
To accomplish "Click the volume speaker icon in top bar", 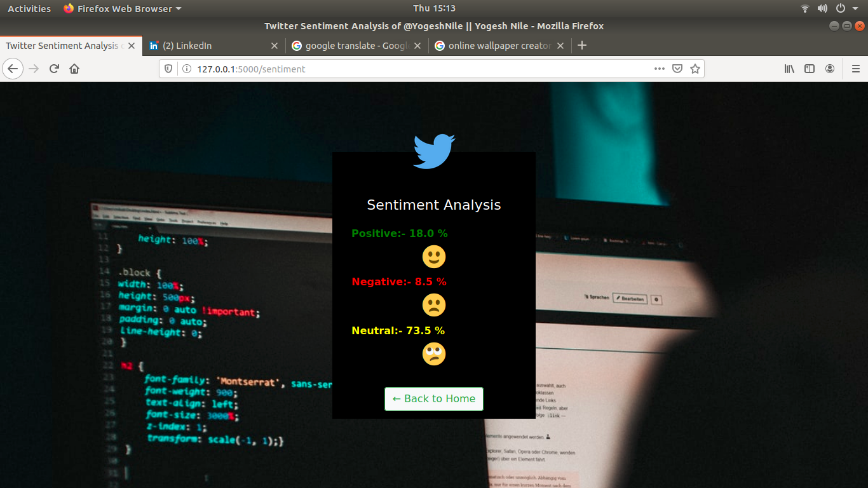I will pyautogui.click(x=822, y=8).
